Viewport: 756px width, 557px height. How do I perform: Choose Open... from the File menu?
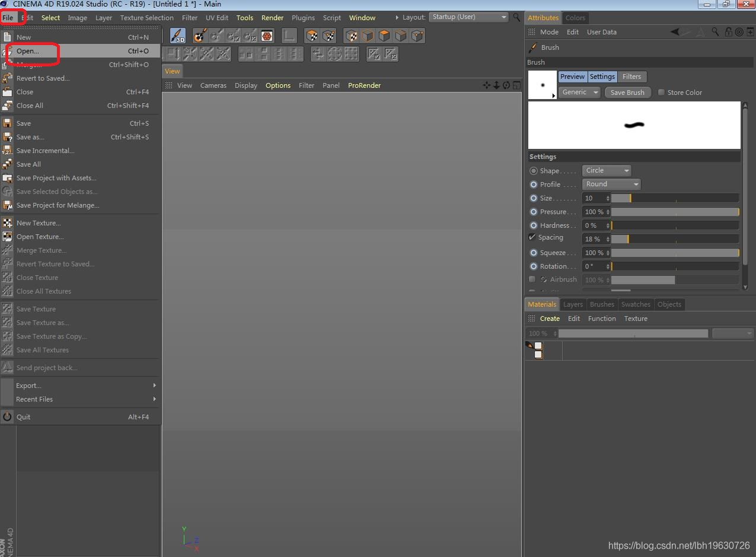pos(28,51)
